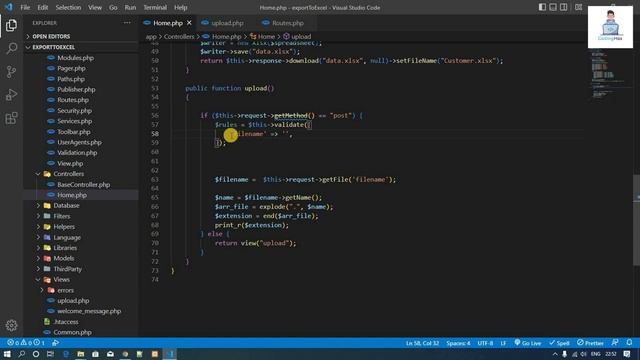Toggle primary side bar layout icon
640x360 pixels.
pyautogui.click(x=542, y=7)
